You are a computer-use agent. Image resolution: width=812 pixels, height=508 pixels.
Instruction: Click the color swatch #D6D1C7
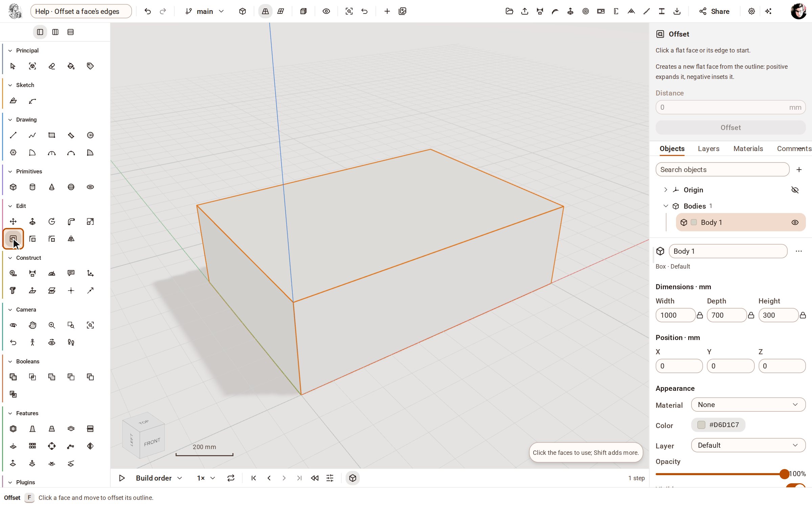tap(701, 425)
